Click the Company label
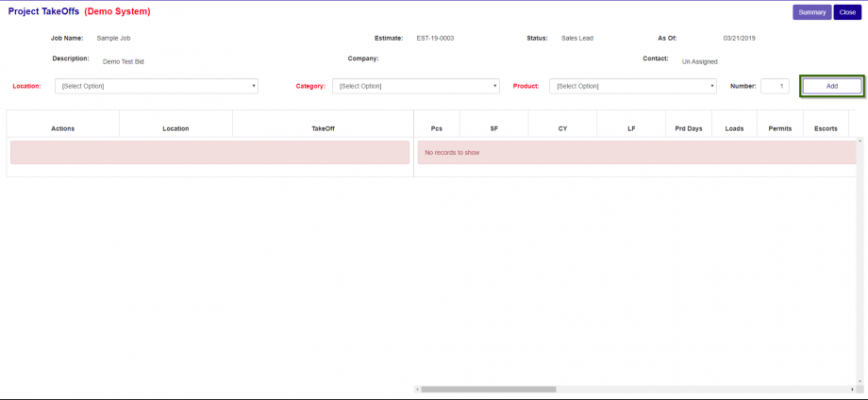Viewport: 868px width, 400px height. point(363,58)
